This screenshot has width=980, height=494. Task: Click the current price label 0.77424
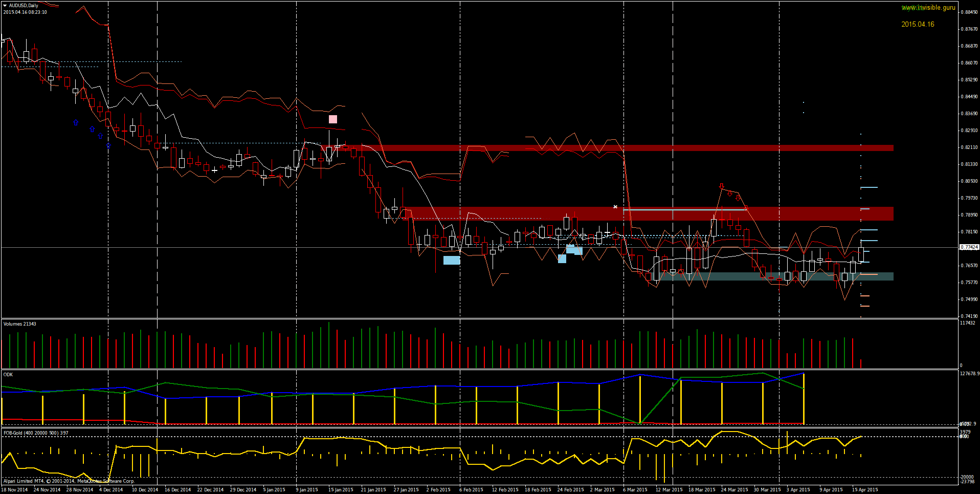(x=969, y=247)
